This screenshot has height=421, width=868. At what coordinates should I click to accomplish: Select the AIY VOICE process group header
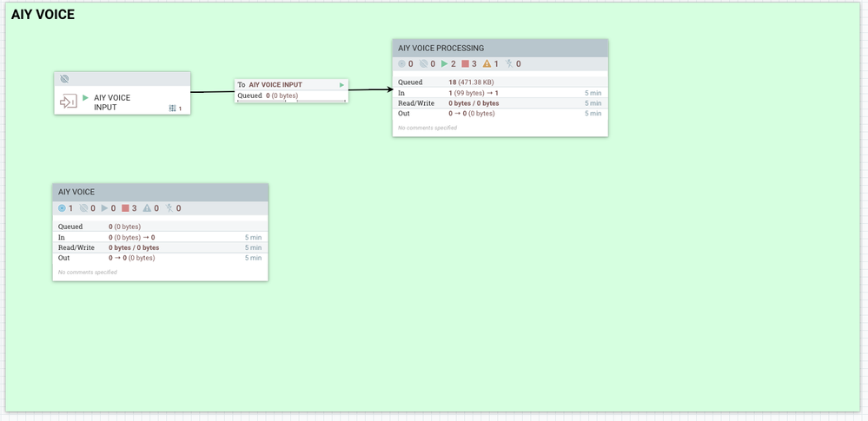161,192
